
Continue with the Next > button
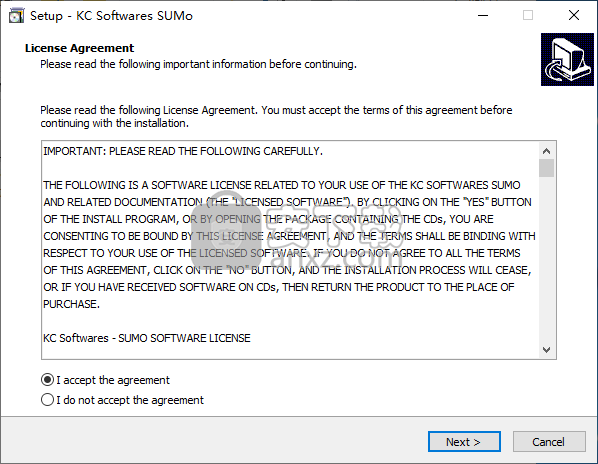coord(464,442)
